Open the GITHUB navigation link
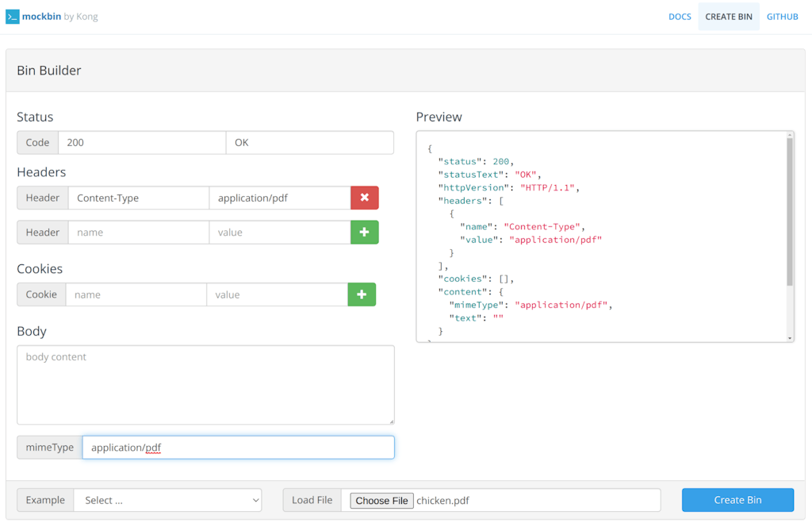The image size is (812, 527). (x=782, y=17)
